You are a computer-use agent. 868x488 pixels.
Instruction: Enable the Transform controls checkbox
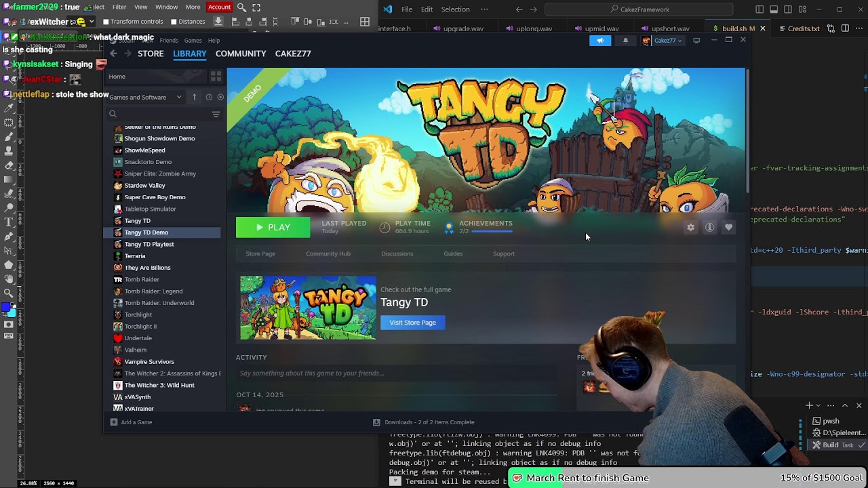click(x=106, y=22)
